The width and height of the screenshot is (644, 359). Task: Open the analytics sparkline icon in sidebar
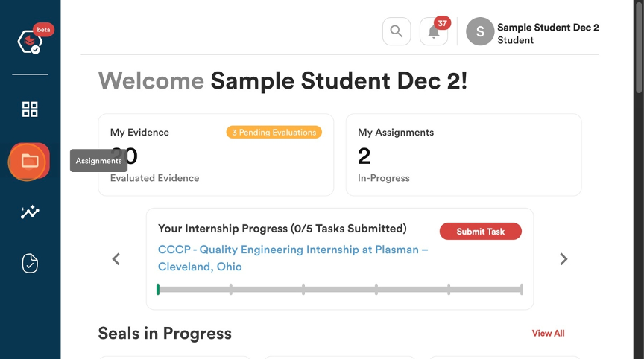pyautogui.click(x=30, y=212)
